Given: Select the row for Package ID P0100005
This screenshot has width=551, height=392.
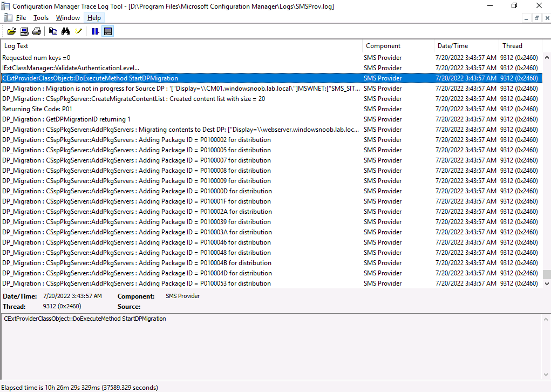Looking at the screenshot, I should [271, 150].
